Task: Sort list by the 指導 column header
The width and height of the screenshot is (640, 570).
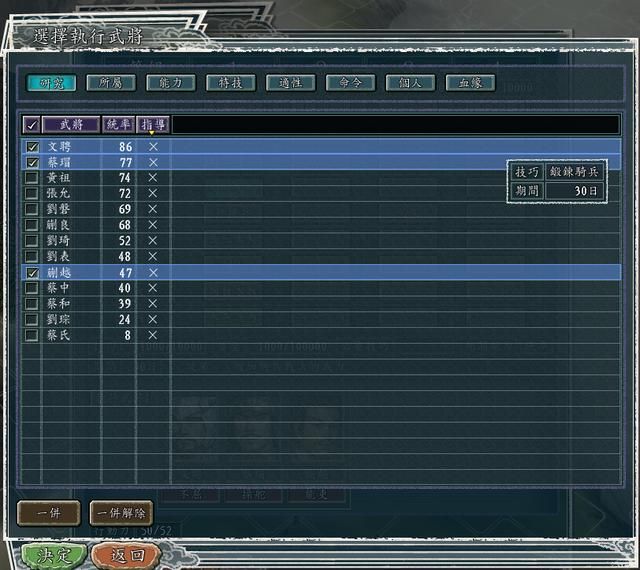Action: (153, 125)
